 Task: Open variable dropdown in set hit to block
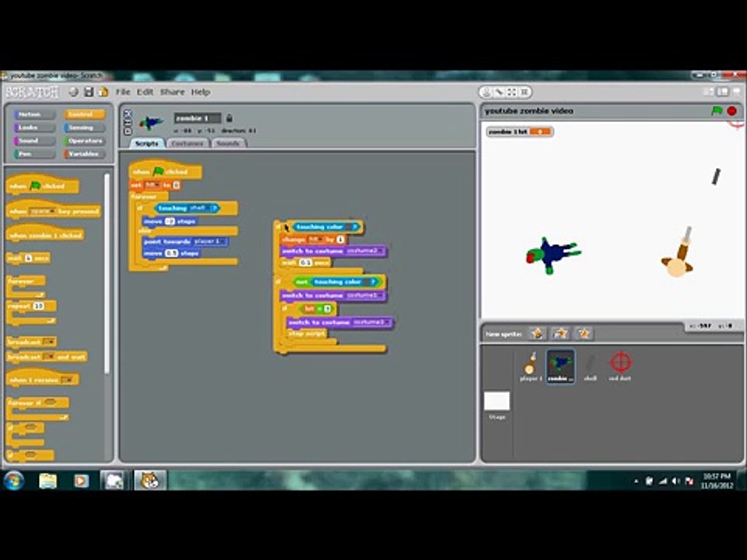(x=153, y=185)
